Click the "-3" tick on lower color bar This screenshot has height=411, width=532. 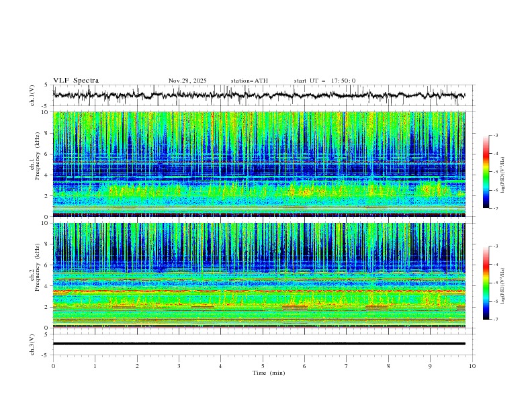click(496, 246)
